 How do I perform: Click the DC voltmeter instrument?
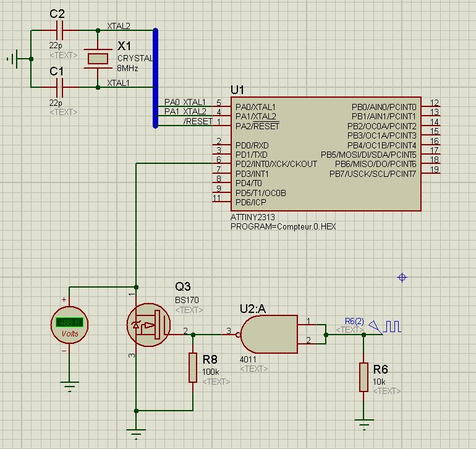coord(69,325)
